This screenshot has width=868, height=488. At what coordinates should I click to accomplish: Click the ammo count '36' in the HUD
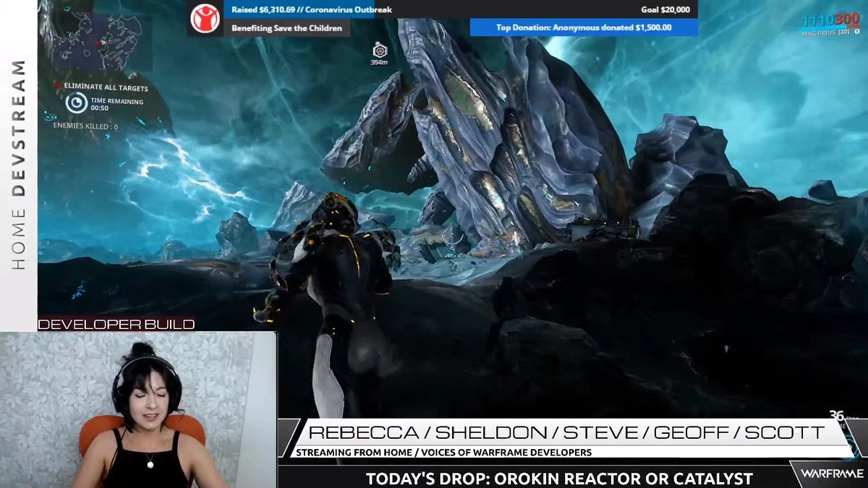(x=837, y=416)
